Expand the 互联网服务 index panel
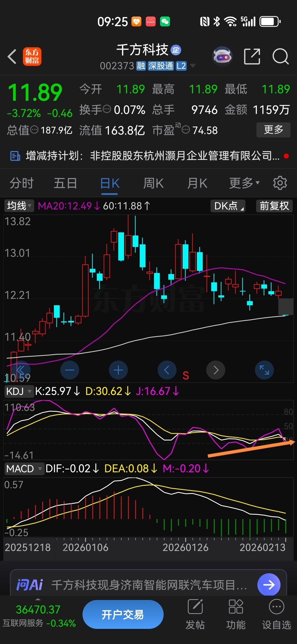This screenshot has height=644, width=297. (38, 599)
